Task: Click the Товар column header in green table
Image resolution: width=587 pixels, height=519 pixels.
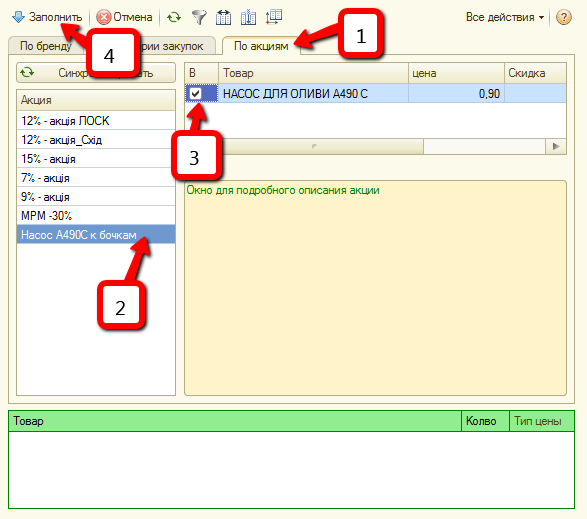Action: (235, 421)
